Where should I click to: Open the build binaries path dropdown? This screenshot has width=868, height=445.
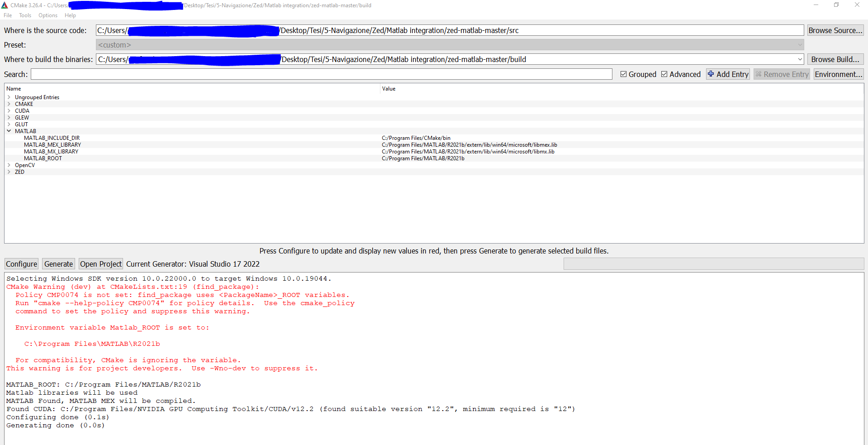pyautogui.click(x=800, y=59)
